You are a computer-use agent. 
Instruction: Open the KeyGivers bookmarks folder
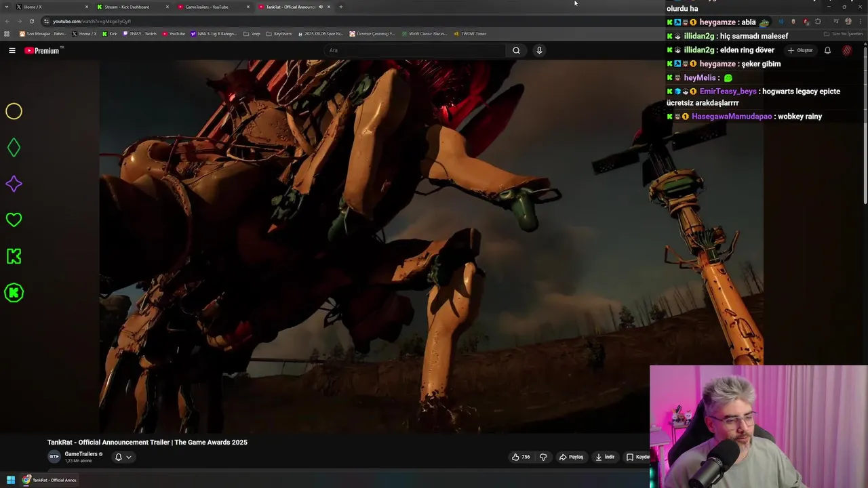[279, 34]
